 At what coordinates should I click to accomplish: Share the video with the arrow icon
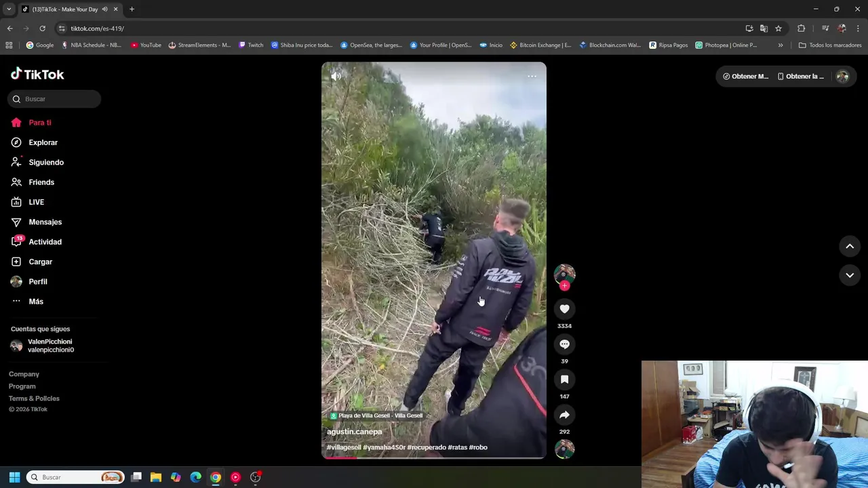(x=564, y=415)
